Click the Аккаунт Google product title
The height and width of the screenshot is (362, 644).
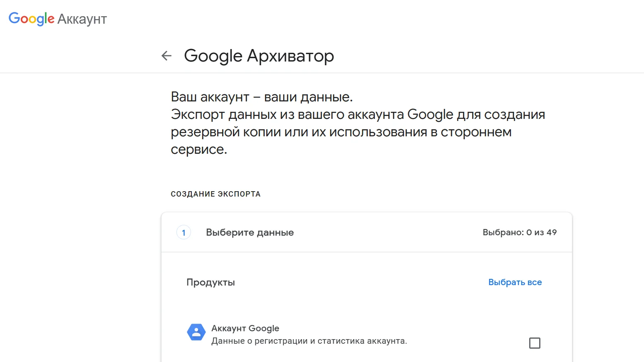pyautogui.click(x=245, y=328)
